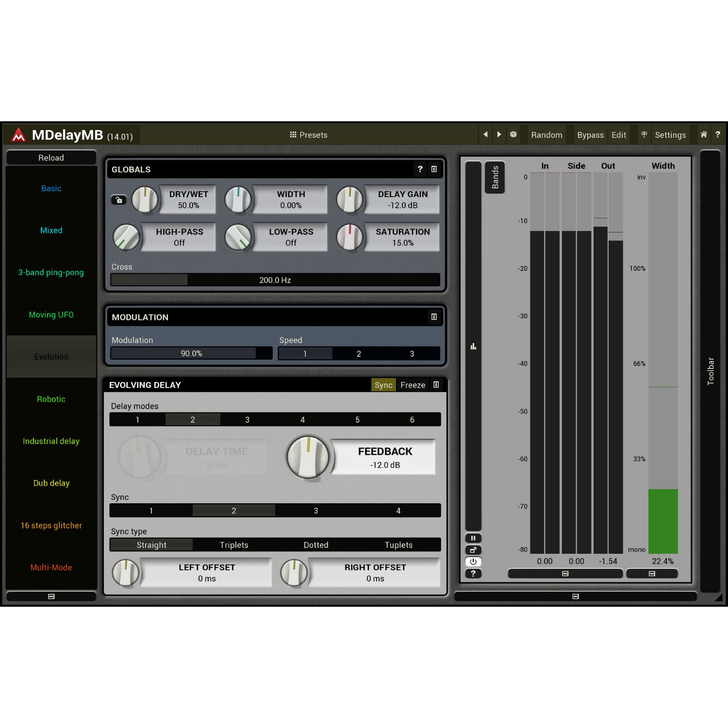
Task: Click the Random button
Action: point(546,135)
